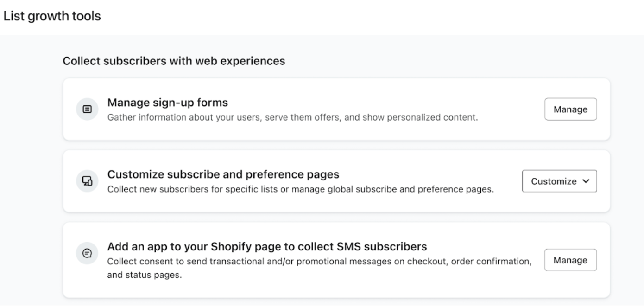The height and width of the screenshot is (308, 644).
Task: Click the 'Collect new subscribers for specific lists' description
Action: pos(301,190)
